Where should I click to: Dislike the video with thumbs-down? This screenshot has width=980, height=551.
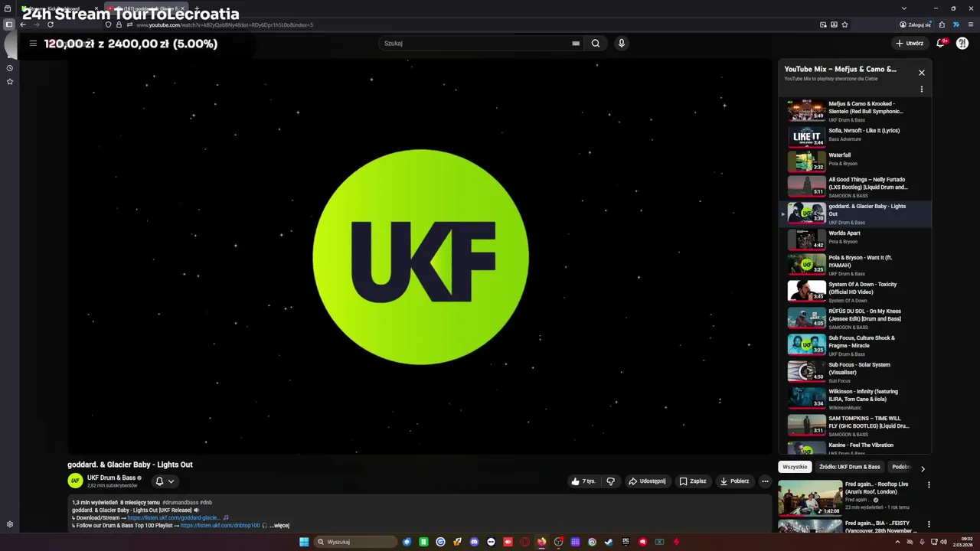point(610,481)
